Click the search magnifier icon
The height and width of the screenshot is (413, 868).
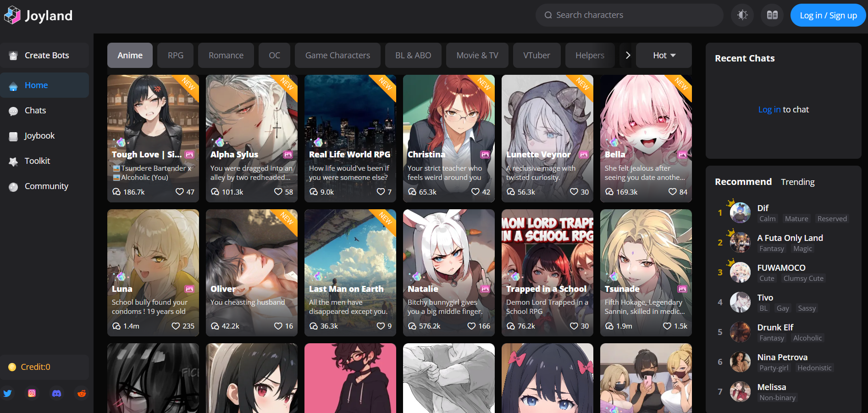coord(548,15)
